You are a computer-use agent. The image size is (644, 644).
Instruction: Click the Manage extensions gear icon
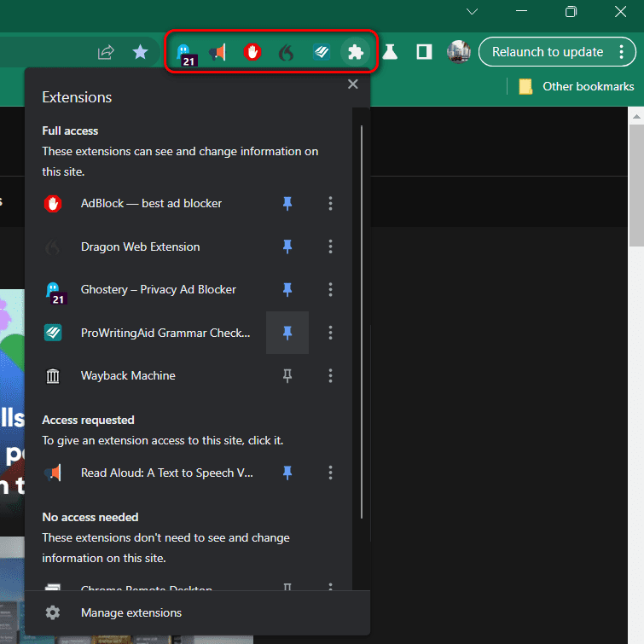53,612
